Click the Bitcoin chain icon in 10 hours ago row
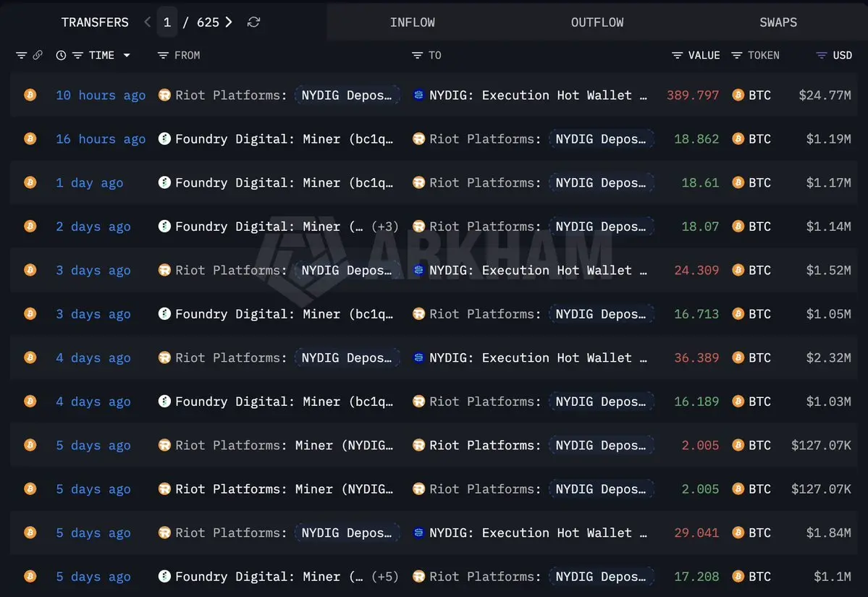Viewport: 868px width, 597px height. tap(30, 95)
